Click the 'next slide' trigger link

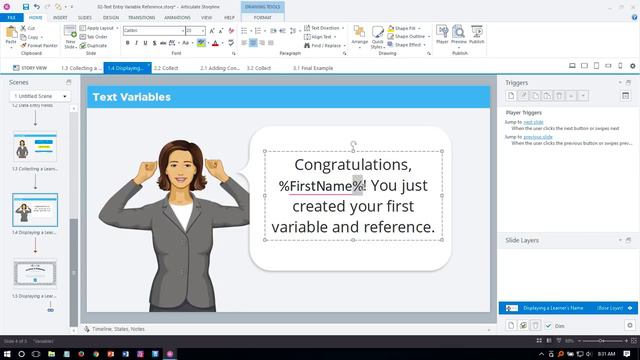click(x=533, y=122)
